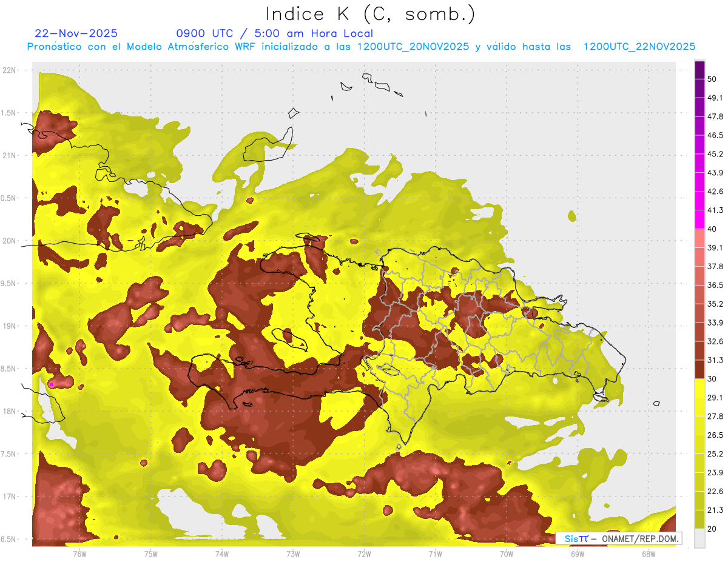The image size is (728, 562).
Task: Click the olive-yellow swatch between 20 and 21.3
Action: point(700,520)
